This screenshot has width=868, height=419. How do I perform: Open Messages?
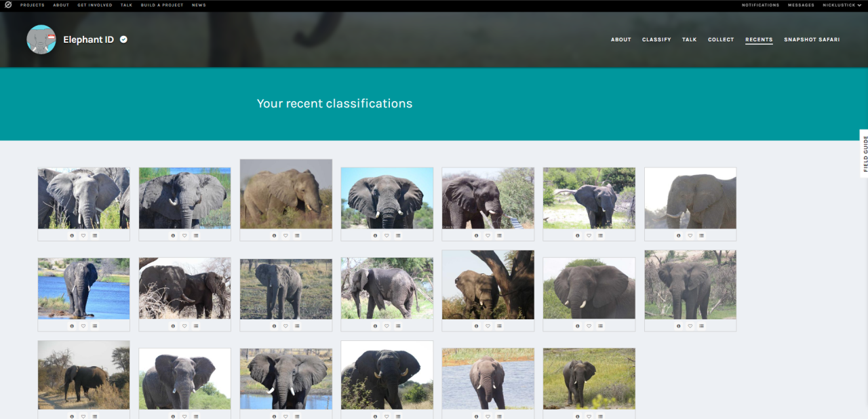[x=801, y=5]
